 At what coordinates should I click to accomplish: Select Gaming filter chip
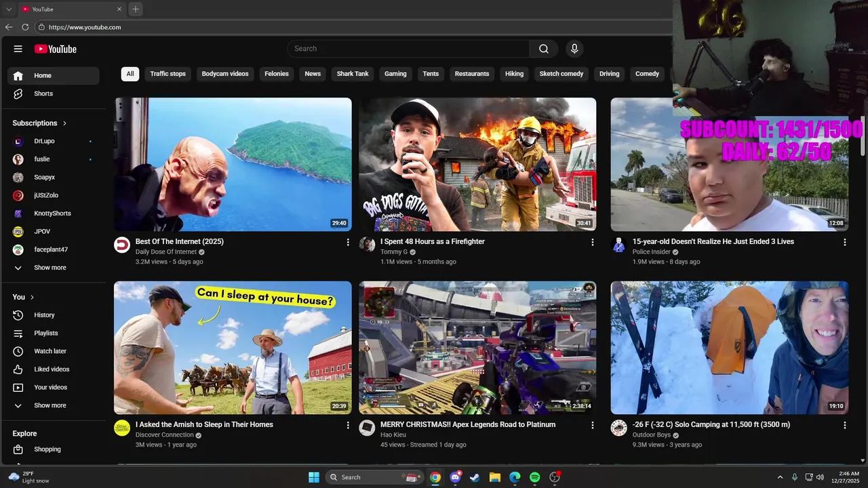click(x=395, y=74)
